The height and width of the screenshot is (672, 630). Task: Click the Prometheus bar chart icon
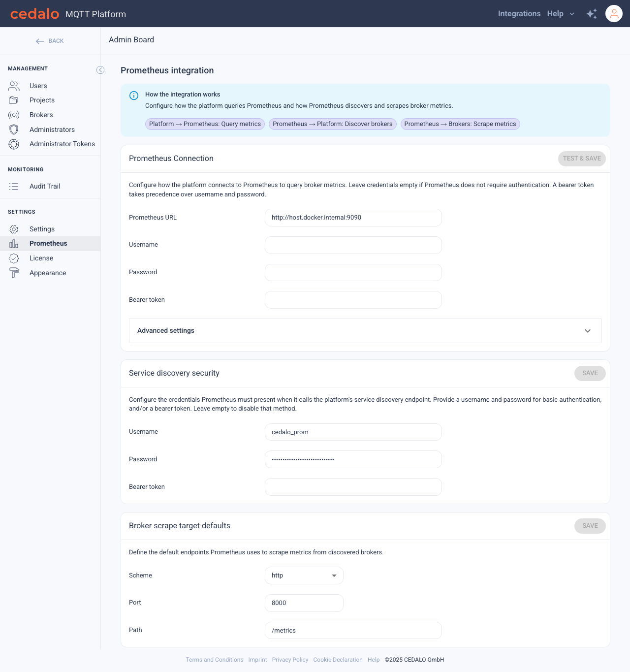[14, 244]
